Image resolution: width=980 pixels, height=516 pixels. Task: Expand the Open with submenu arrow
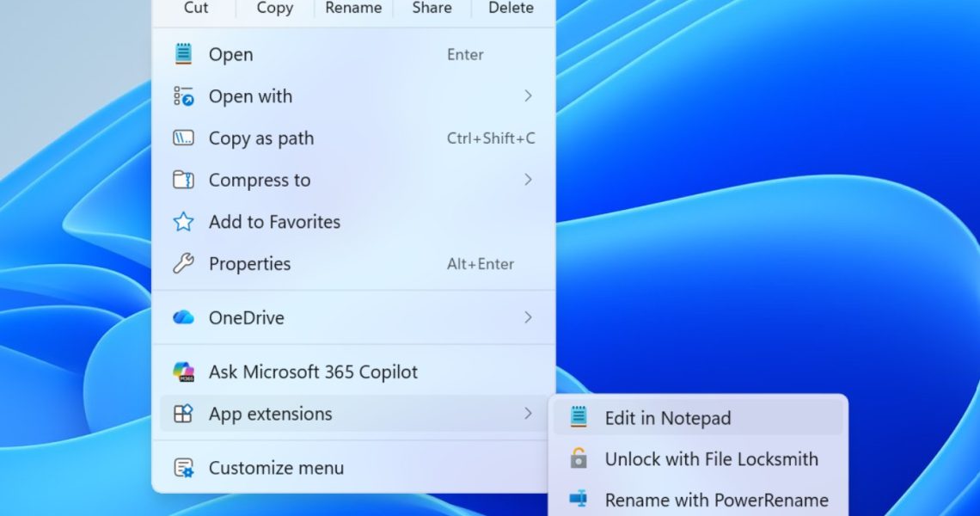(528, 95)
